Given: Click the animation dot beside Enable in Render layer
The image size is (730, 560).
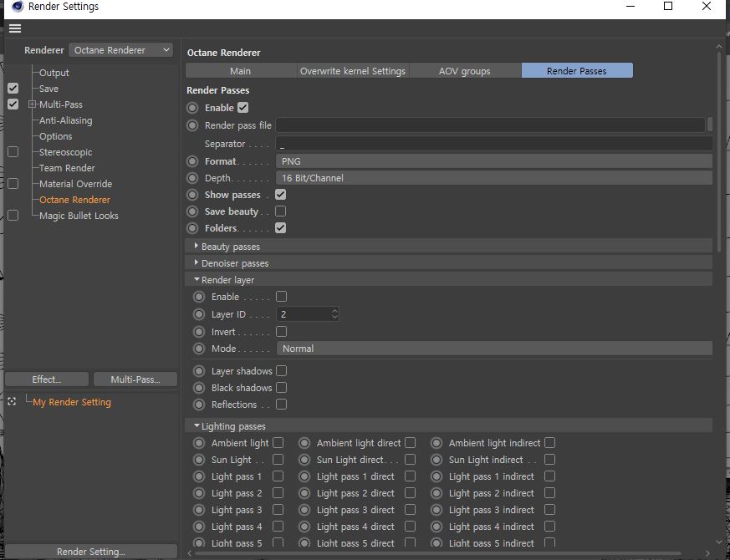Looking at the screenshot, I should click(199, 297).
